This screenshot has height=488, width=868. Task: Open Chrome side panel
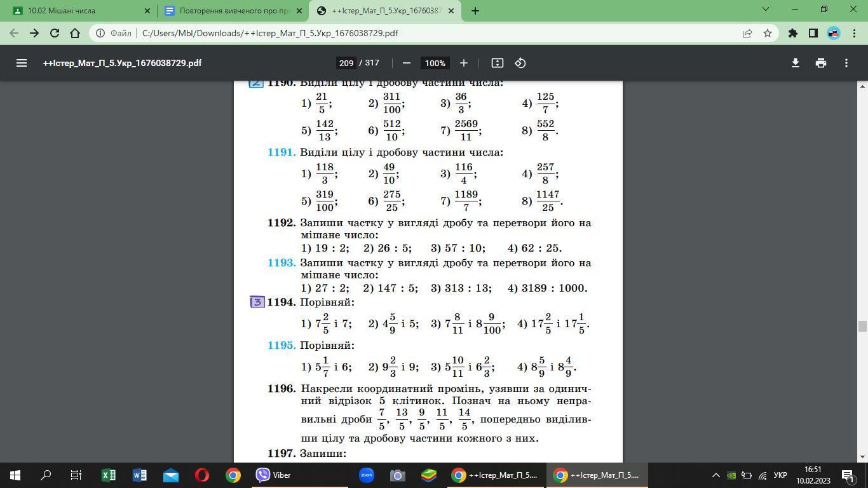click(813, 33)
